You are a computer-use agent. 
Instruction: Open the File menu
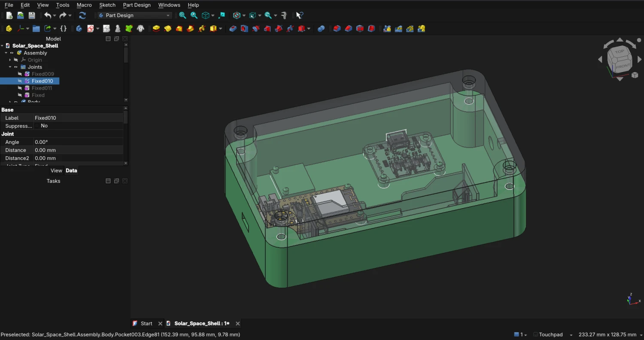9,5
